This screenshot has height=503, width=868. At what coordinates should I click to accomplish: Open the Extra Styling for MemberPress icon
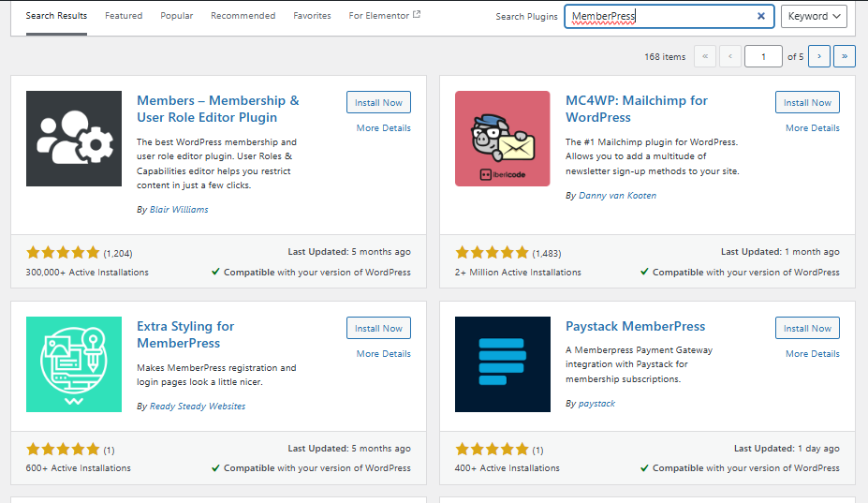[74, 364]
